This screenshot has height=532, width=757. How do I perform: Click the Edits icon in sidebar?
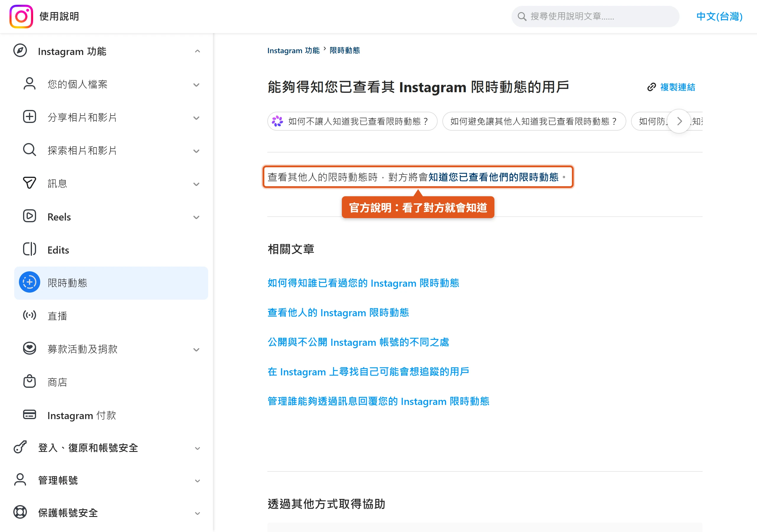coord(29,249)
